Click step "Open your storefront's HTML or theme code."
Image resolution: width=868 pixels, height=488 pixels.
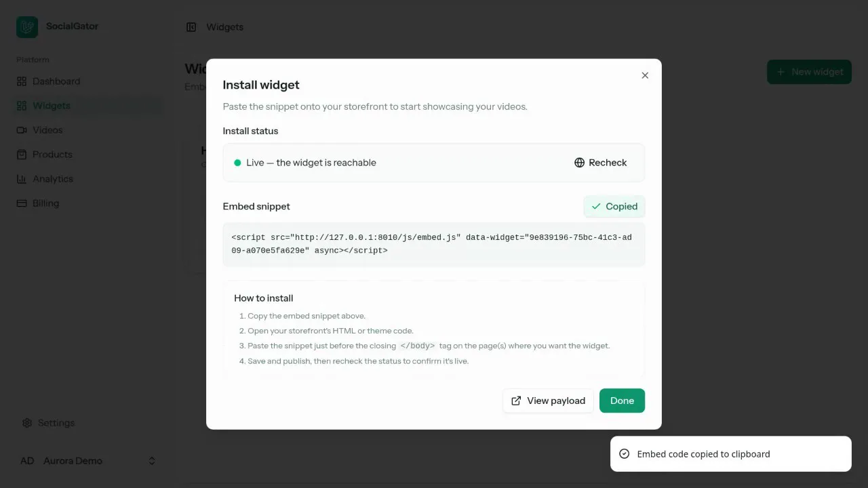click(x=330, y=331)
